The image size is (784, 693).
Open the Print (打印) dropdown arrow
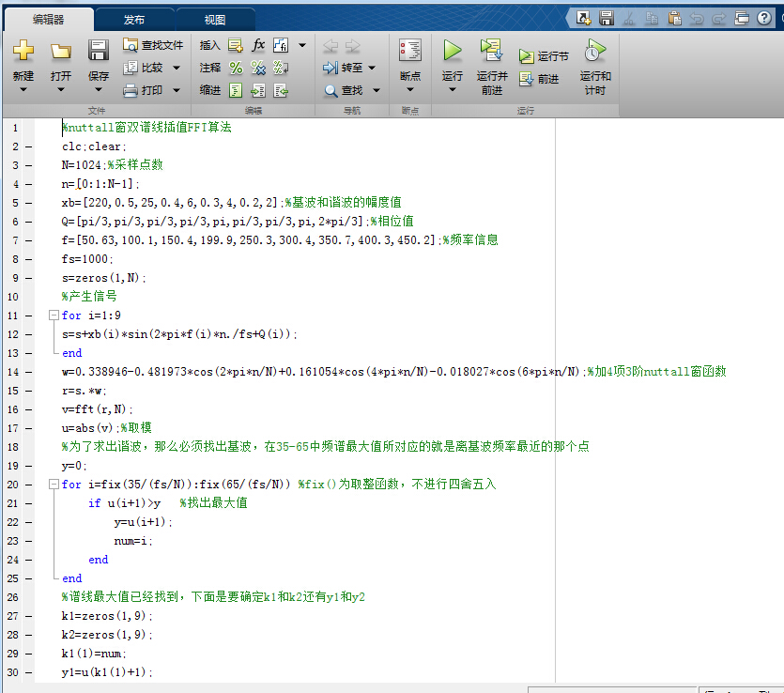pos(177,90)
